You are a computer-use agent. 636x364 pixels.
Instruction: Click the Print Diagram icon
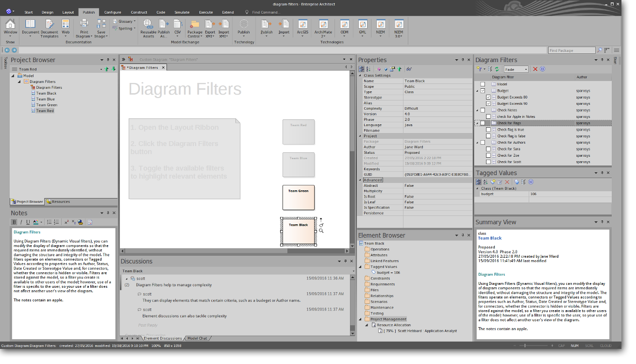pyautogui.click(x=84, y=25)
